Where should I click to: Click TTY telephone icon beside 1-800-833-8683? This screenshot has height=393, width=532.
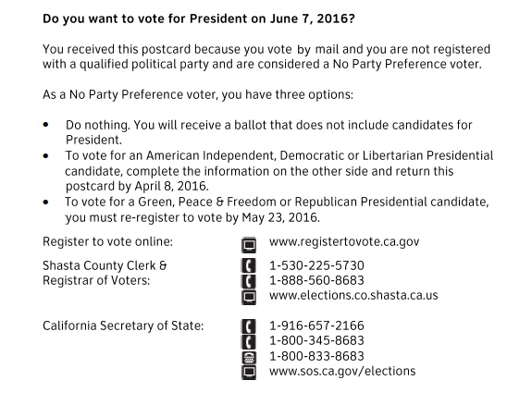coord(249,357)
